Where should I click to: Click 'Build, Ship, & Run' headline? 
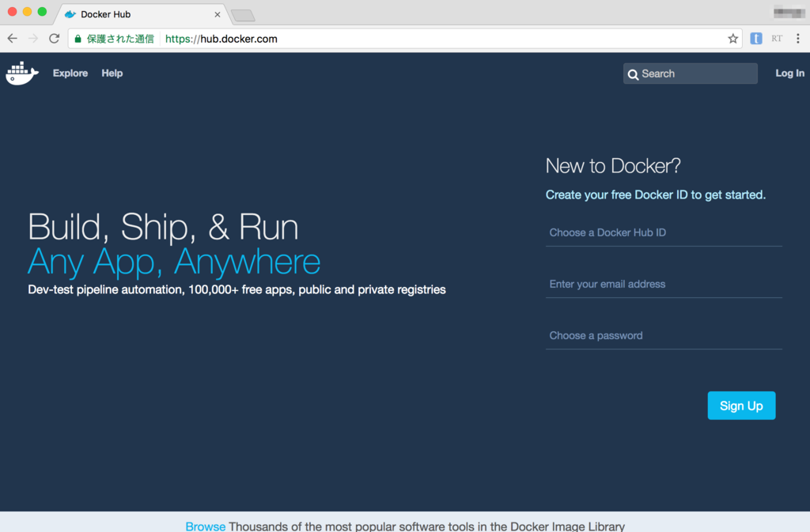point(163,227)
